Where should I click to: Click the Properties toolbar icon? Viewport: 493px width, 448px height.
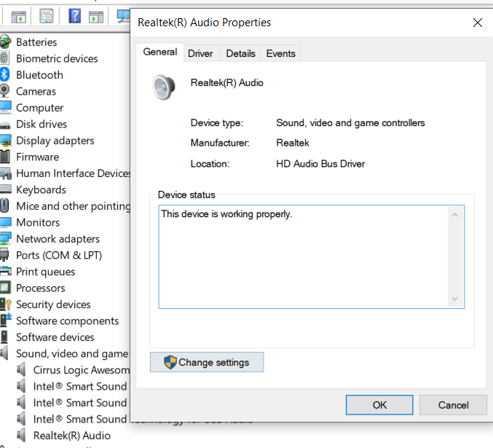46,16
